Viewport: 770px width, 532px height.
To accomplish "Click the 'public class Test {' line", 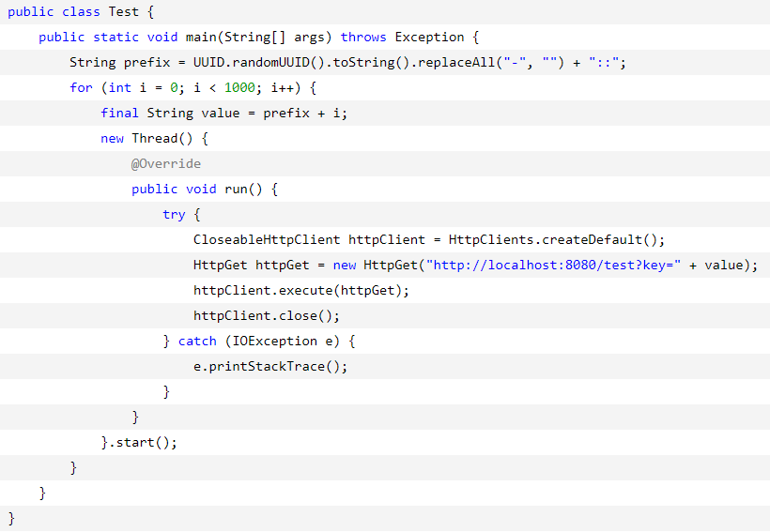I will click(81, 12).
